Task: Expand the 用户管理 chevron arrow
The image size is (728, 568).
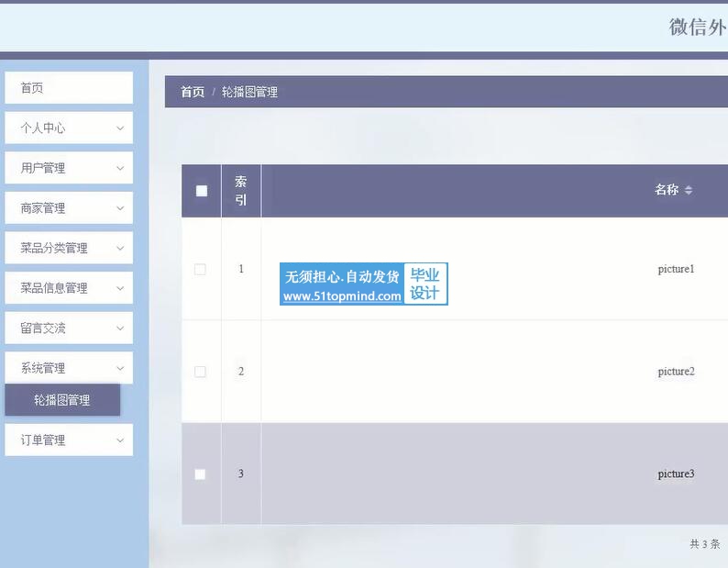Action: pos(120,168)
